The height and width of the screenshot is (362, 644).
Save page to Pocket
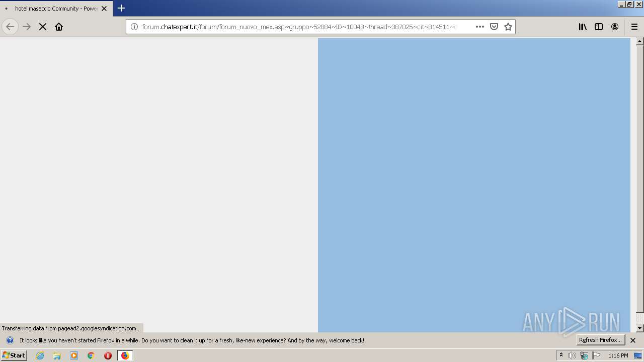pyautogui.click(x=494, y=27)
